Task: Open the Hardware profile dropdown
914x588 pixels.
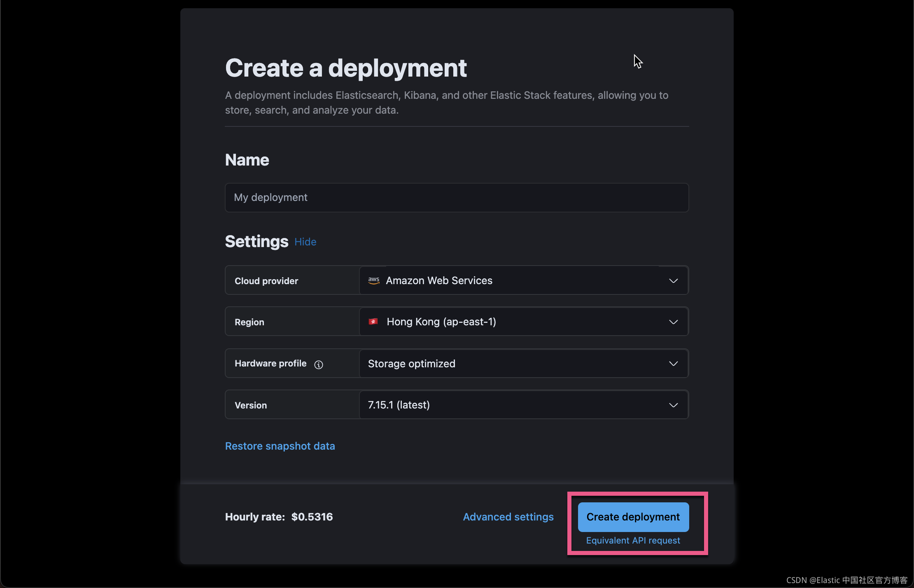Action: tap(523, 363)
